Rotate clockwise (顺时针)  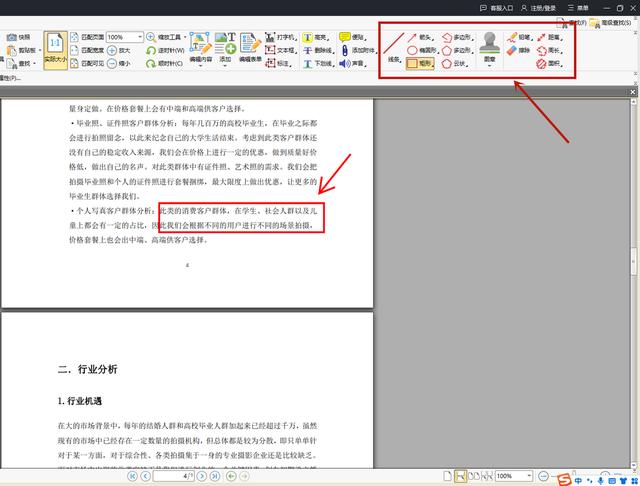click(x=164, y=63)
